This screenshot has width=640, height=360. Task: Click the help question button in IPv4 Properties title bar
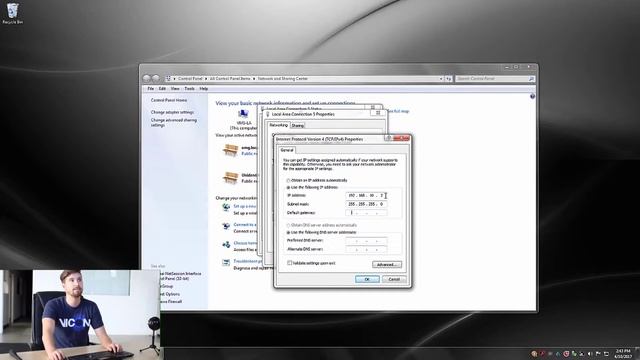click(388, 139)
